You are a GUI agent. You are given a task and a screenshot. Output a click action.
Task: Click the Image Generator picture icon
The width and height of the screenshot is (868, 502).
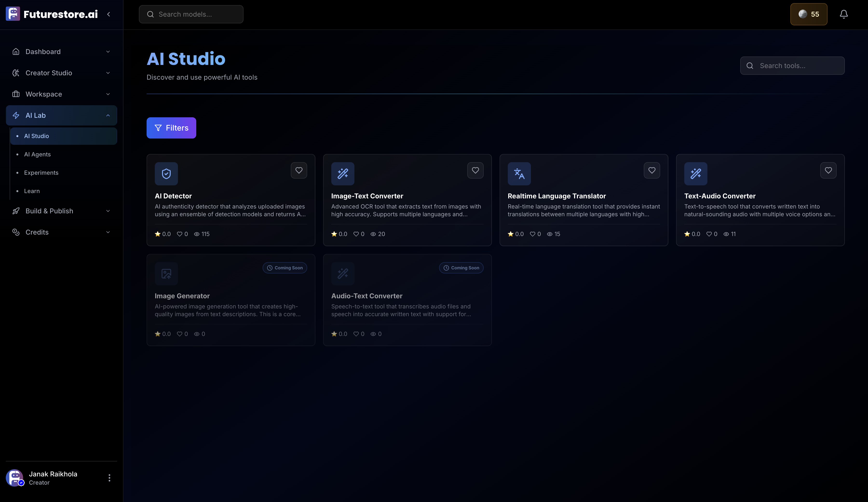tap(166, 274)
